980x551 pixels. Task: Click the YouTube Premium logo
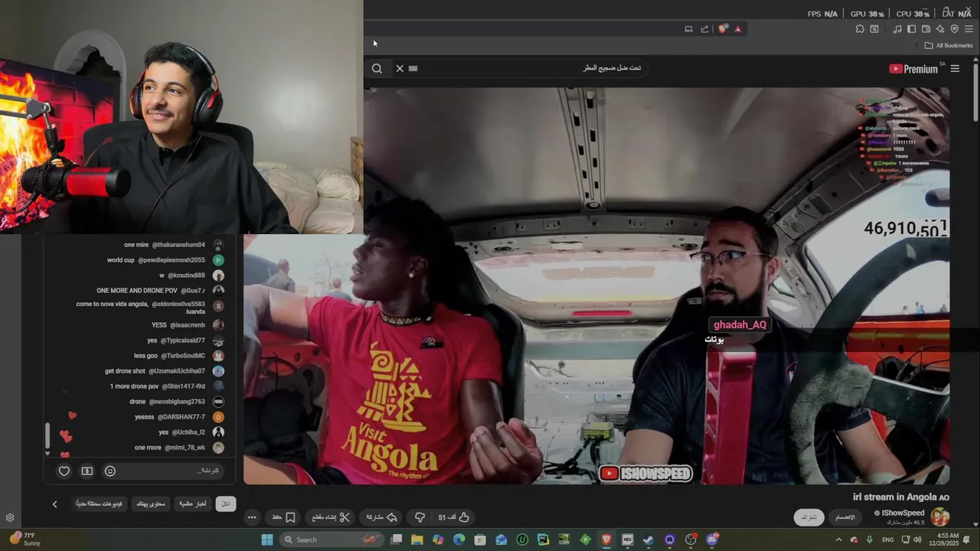(x=913, y=69)
